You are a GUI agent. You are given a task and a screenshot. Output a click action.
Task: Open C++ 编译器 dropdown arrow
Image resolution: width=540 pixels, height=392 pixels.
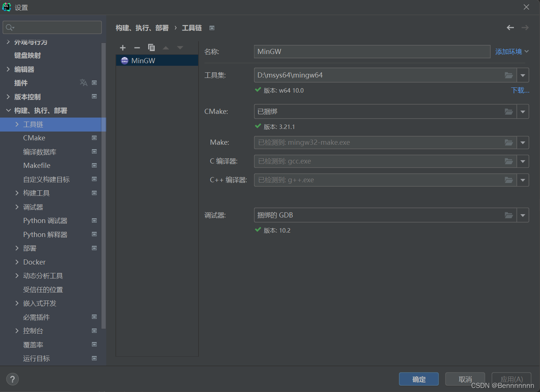523,180
